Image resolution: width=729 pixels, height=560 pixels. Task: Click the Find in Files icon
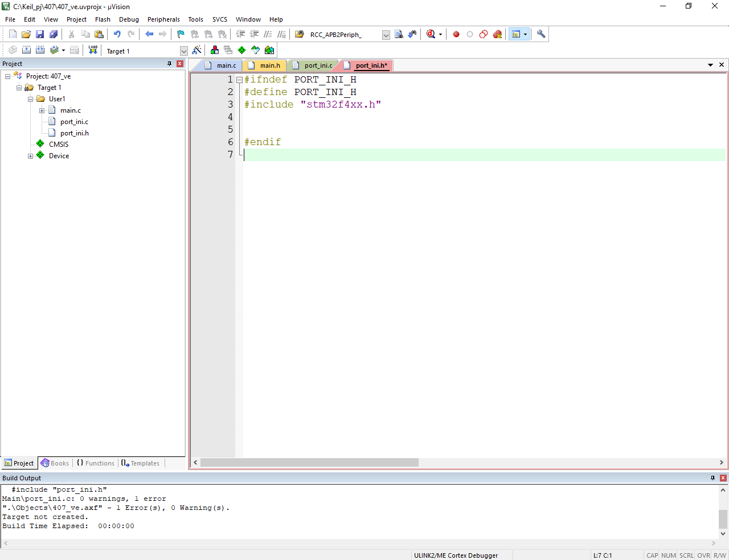pyautogui.click(x=300, y=34)
